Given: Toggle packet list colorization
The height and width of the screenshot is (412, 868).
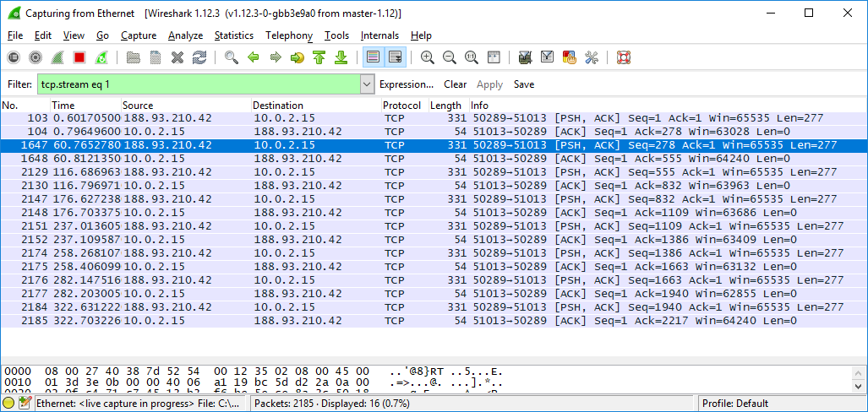Looking at the screenshot, I should [373, 57].
